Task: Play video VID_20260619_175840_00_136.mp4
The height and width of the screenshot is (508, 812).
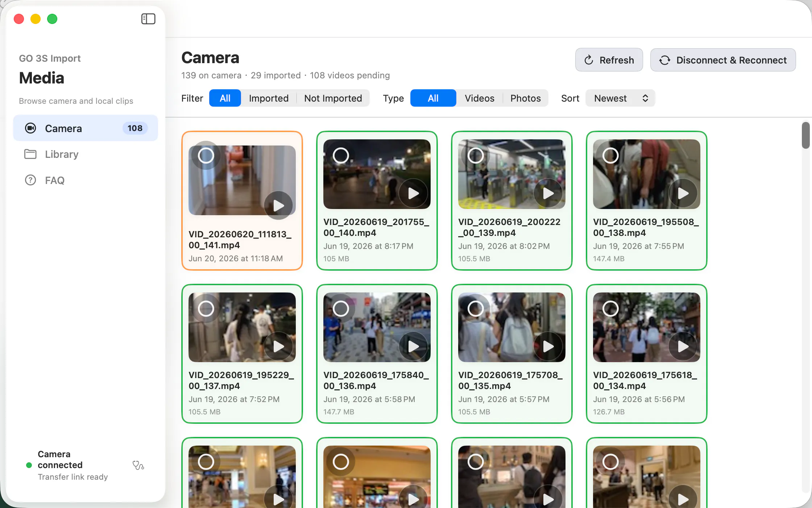Action: (413, 346)
